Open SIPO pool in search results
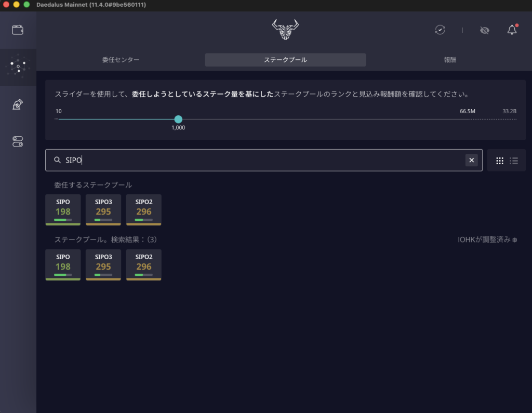Image resolution: width=532 pixels, height=413 pixels. 63,265
